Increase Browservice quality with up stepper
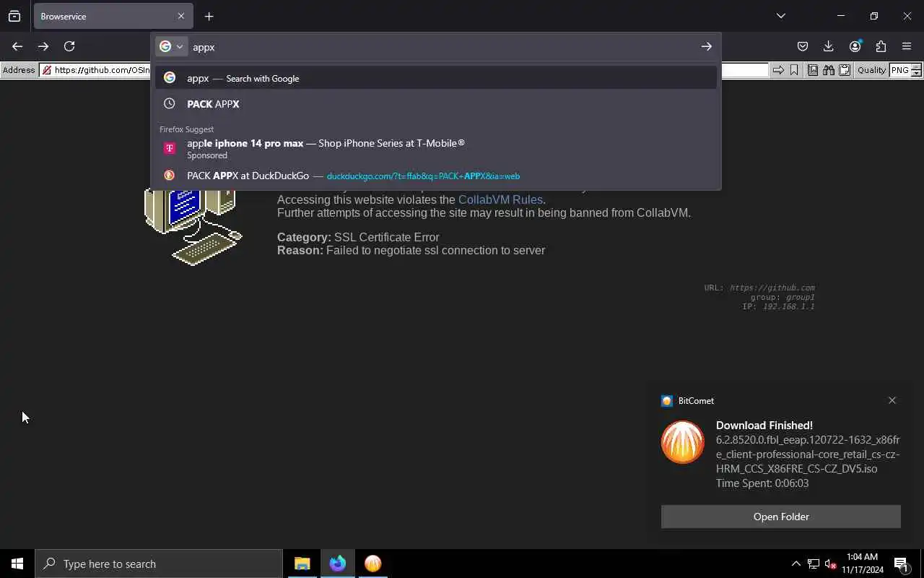This screenshot has height=578, width=924. click(x=917, y=66)
